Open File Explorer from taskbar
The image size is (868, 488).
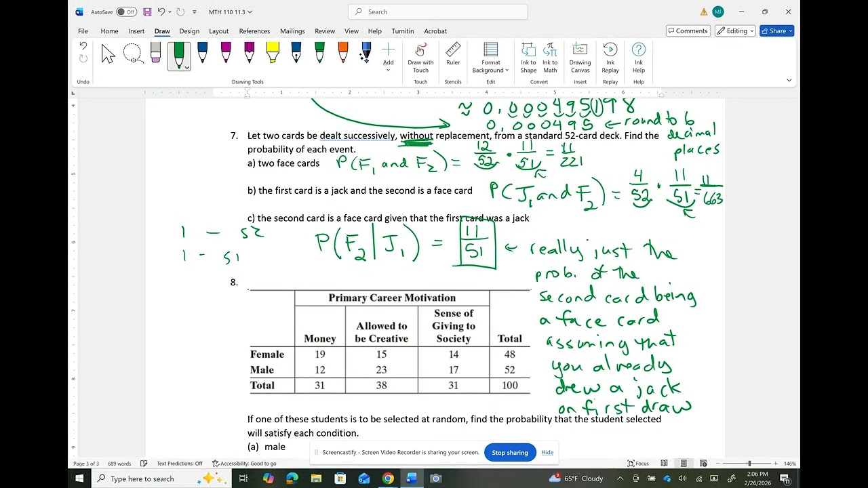coord(317,479)
